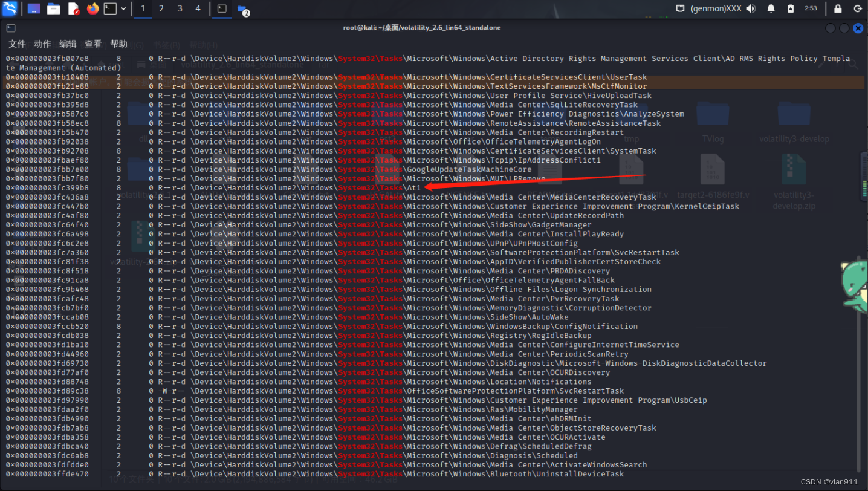Click the Ras\MobilityManager line
The image size is (868, 491).
292,409
